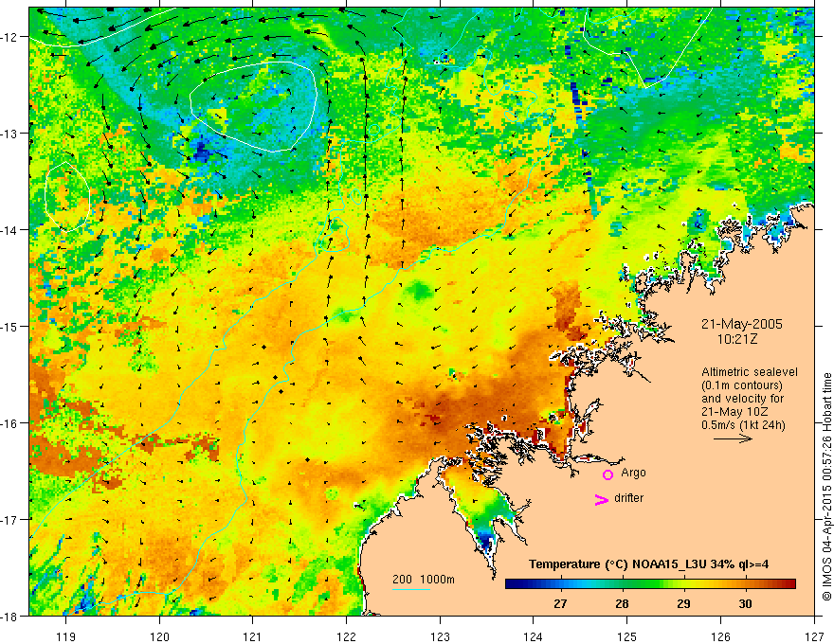Click the latitude -17 axis label
The width and height of the screenshot is (834, 644).
(10, 520)
